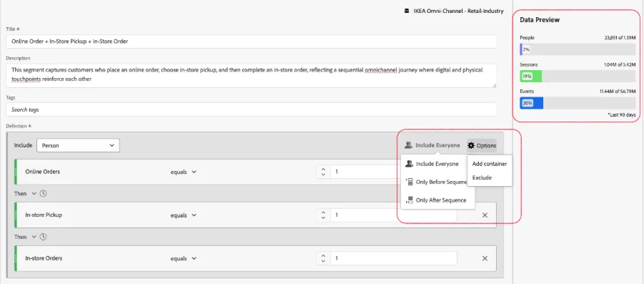The height and width of the screenshot is (284, 644).
Task: Open the equals operator dropdown for Online Orders
Action: (x=184, y=172)
